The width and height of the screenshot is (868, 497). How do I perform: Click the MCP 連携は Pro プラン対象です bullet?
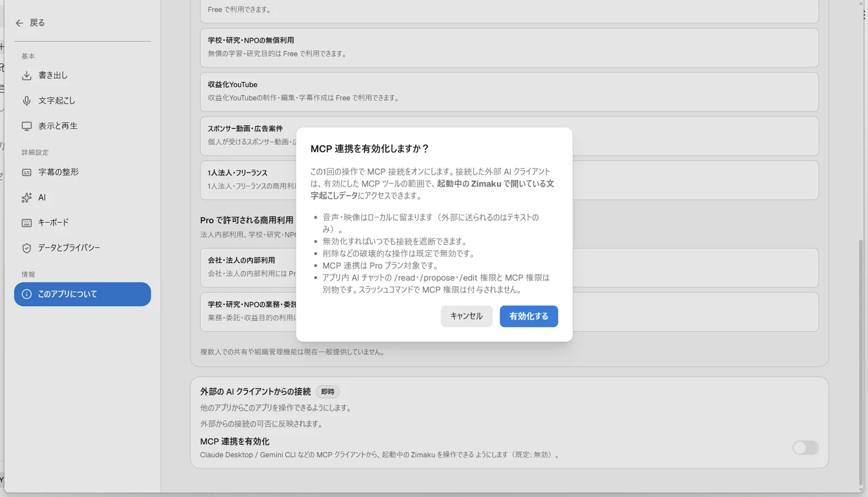coord(381,266)
